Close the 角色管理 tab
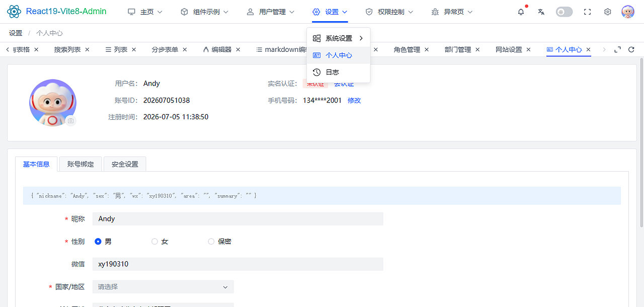This screenshot has height=307, width=644. coord(427,49)
